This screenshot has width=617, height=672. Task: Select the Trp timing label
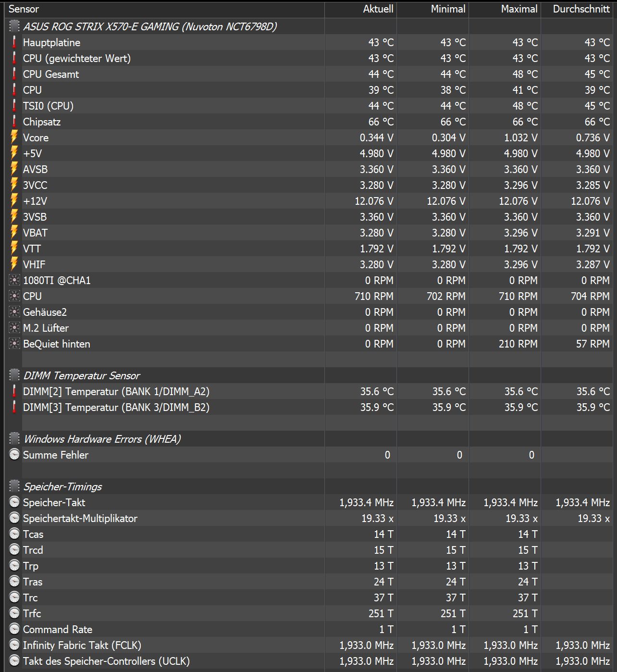(31, 566)
